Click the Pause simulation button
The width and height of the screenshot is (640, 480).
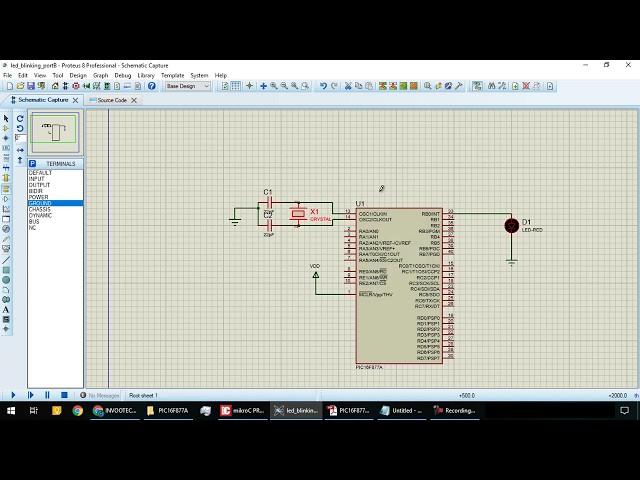coord(47,395)
